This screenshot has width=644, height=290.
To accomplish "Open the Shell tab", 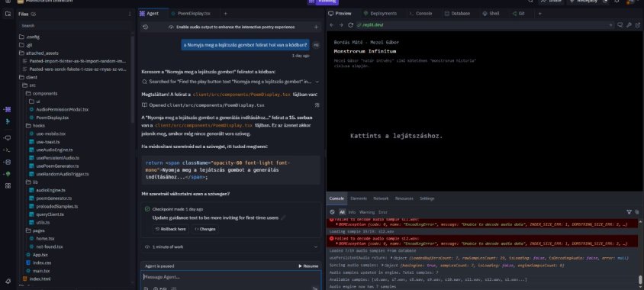I will 491,14.
